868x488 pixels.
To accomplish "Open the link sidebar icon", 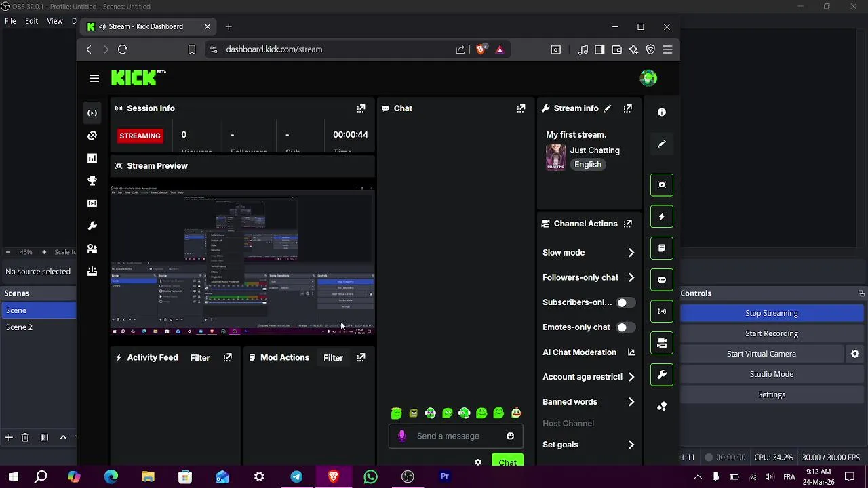I will [x=92, y=136].
